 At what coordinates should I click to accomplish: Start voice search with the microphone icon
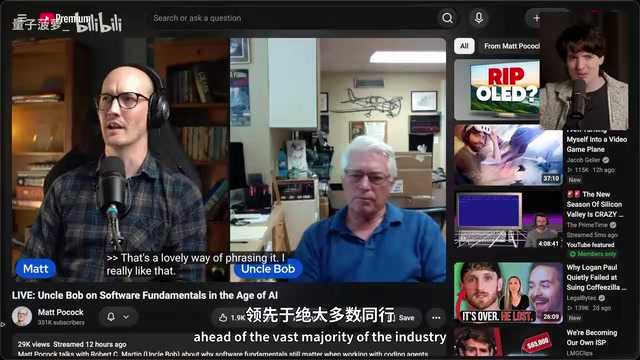(479, 18)
